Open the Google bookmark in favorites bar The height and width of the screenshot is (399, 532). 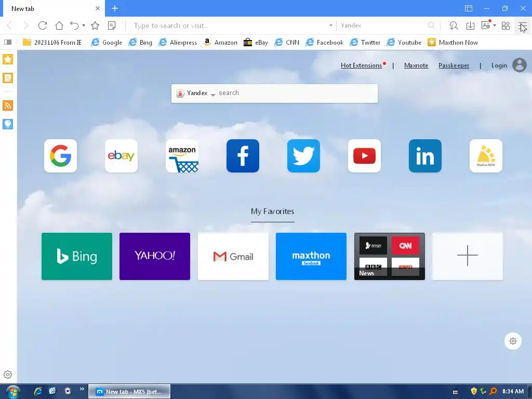pyautogui.click(x=107, y=42)
